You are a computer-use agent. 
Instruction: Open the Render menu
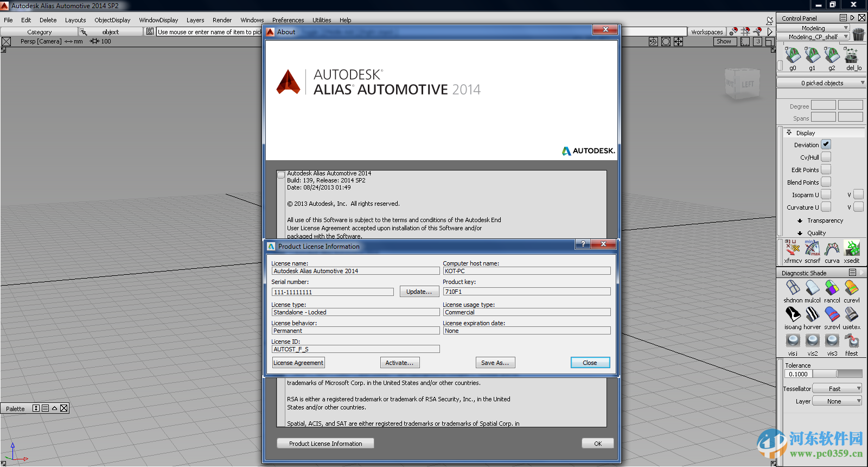pos(222,20)
